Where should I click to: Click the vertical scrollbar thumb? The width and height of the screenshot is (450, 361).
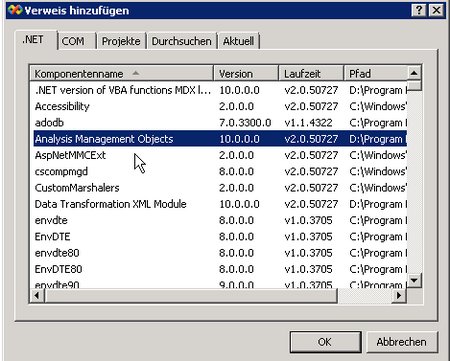tap(414, 86)
